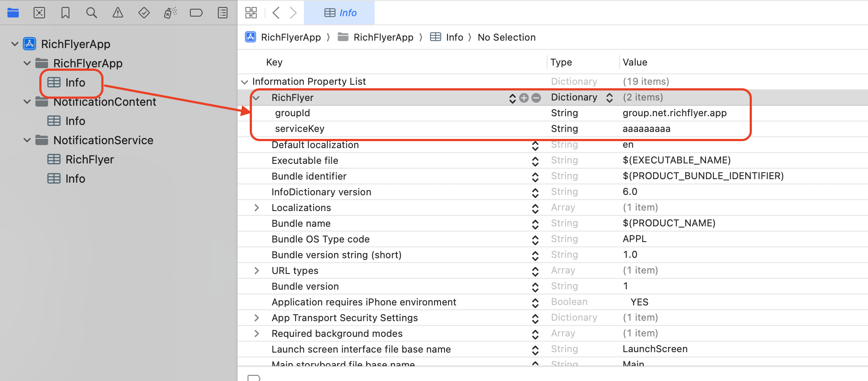Collapse Information Property List root
The height and width of the screenshot is (381, 868).
coord(245,82)
